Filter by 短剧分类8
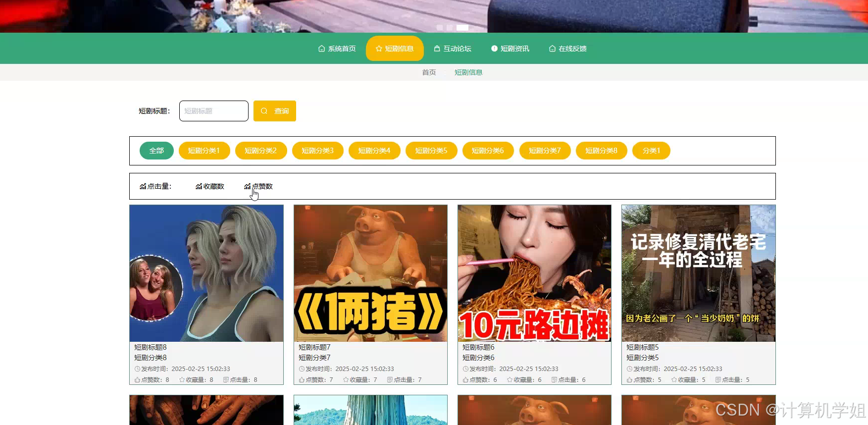868x425 pixels. click(602, 151)
